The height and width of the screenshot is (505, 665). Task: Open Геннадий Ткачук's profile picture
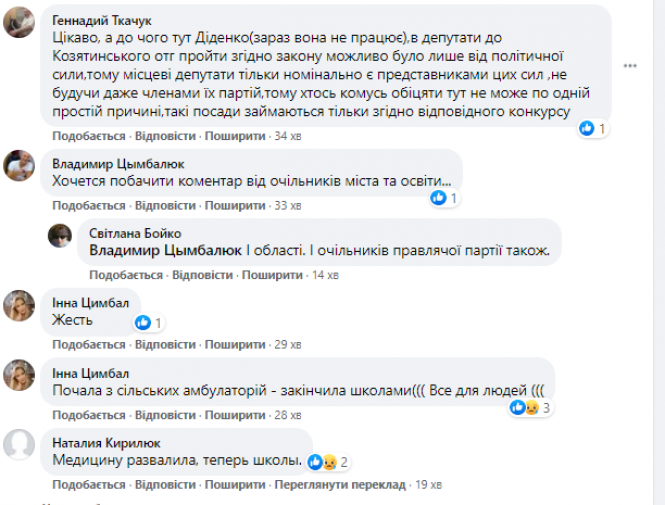pos(20,22)
